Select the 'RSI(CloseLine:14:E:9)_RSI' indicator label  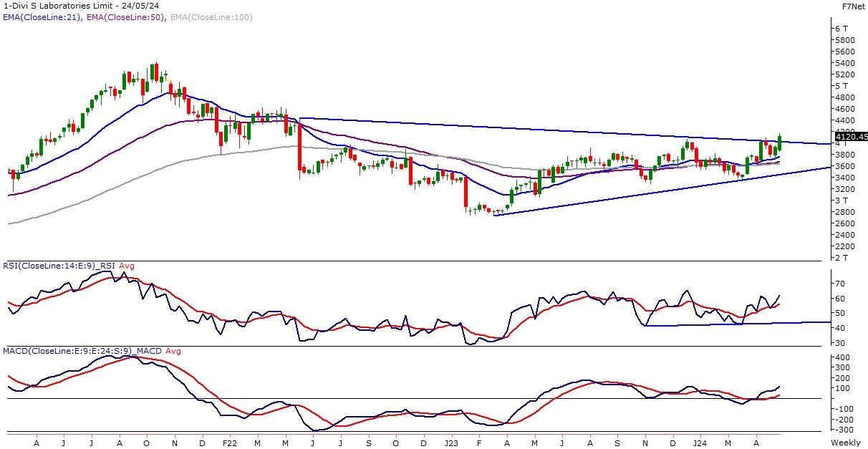click(59, 266)
